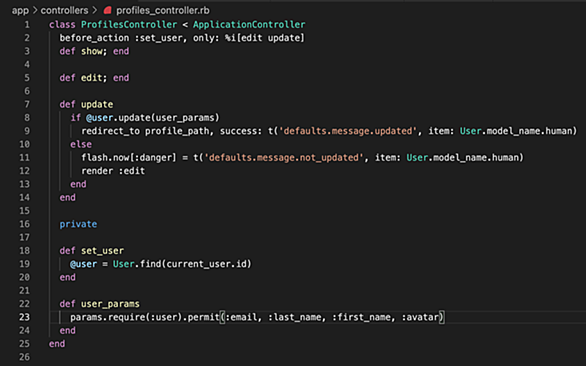
Task: Open the app breadcrumb folder
Action: (x=20, y=10)
